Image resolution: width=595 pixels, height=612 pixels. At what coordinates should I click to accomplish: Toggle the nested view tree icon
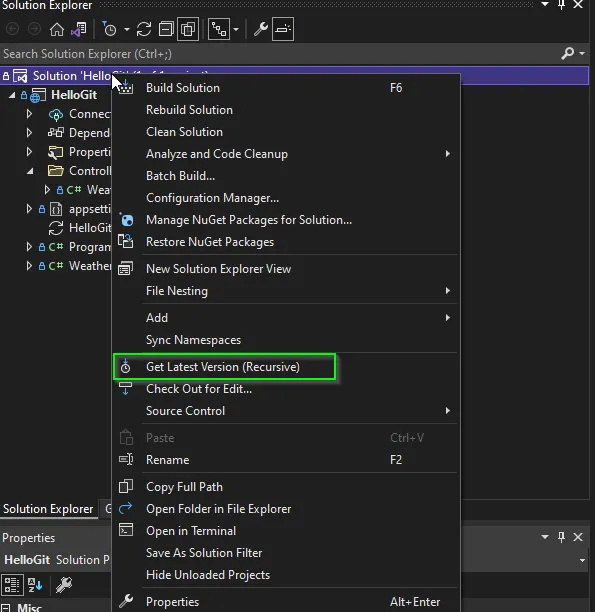tap(219, 29)
